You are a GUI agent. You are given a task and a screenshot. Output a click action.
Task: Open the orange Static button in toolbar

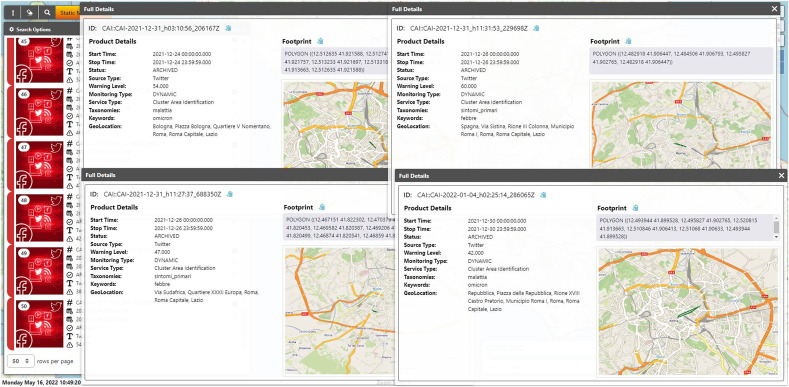[68, 13]
